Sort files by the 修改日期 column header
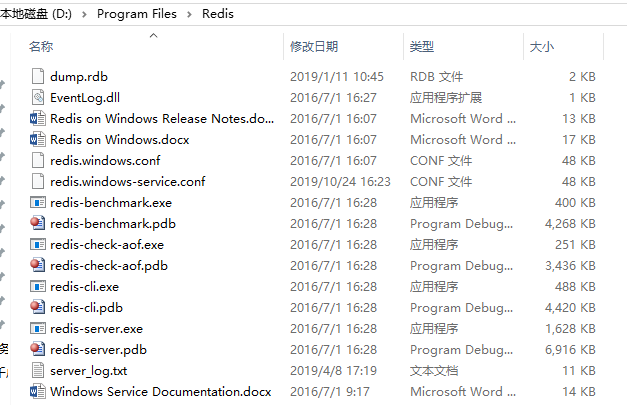The height and width of the screenshot is (405, 627). click(x=314, y=46)
